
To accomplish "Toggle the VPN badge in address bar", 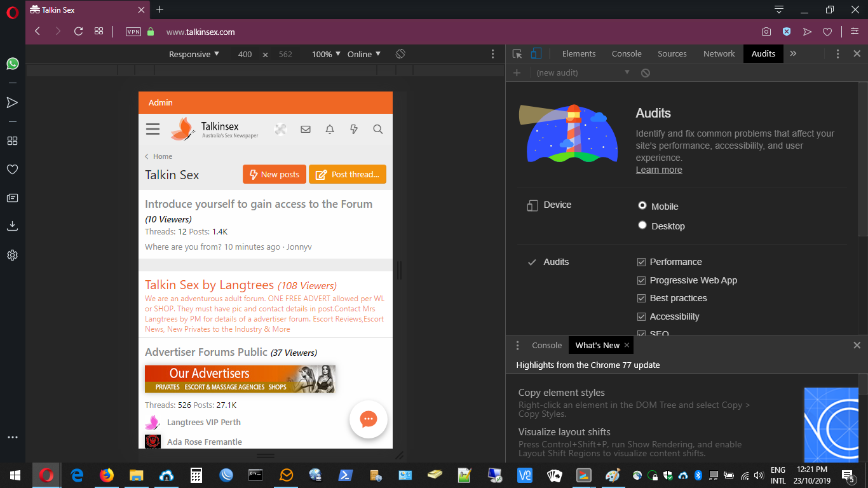I will [133, 32].
